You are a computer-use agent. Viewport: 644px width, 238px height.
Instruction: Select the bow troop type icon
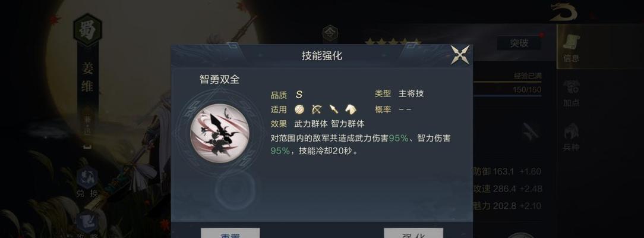[317, 109]
